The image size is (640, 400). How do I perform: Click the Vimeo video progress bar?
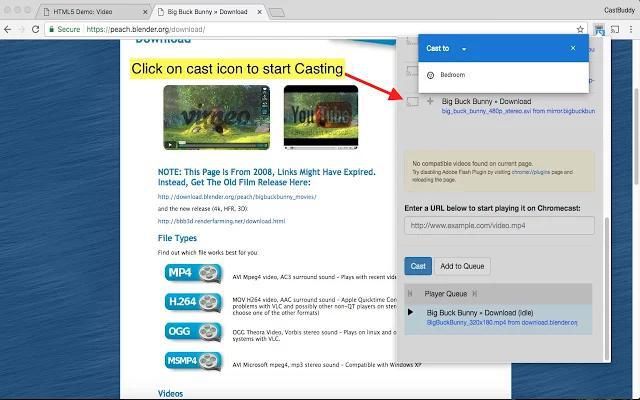[222, 144]
